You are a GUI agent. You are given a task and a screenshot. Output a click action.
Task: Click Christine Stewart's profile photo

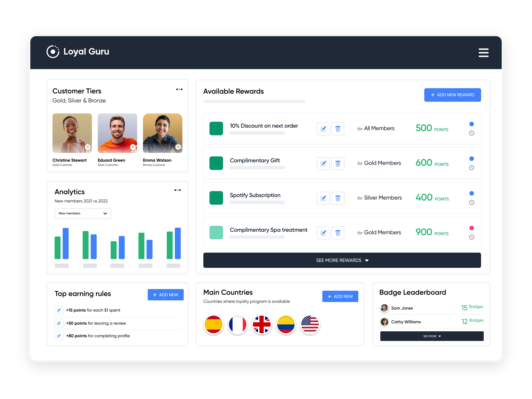point(72,133)
